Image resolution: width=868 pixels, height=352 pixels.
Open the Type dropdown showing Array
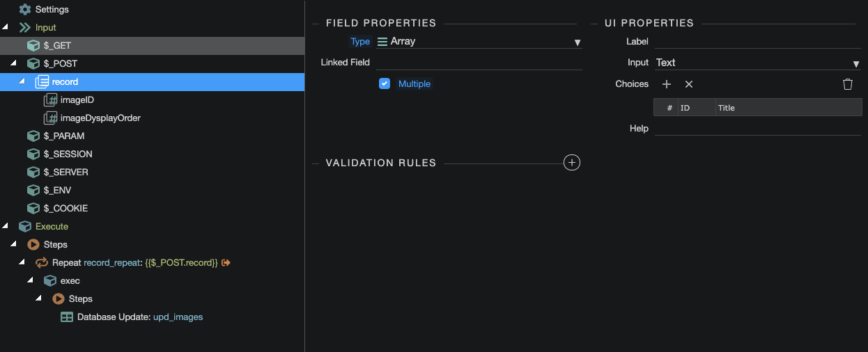479,42
